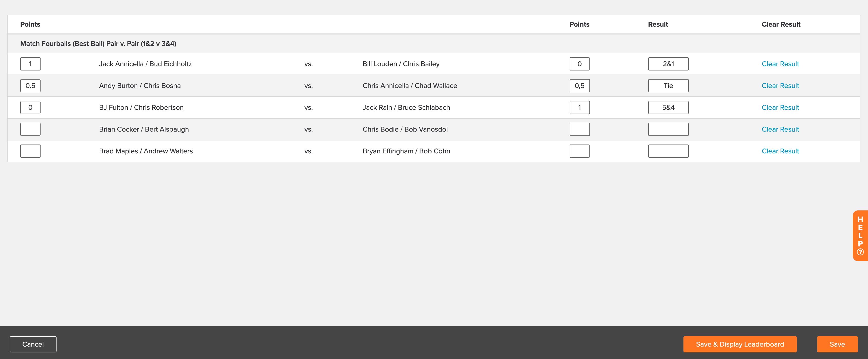Edit left points field for BJ Fulton pair
This screenshot has height=359, width=868.
coord(30,107)
